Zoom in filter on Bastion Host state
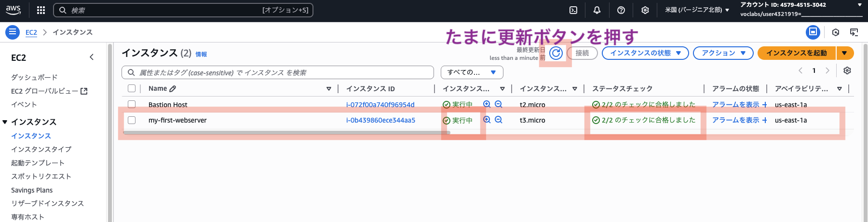This screenshot has width=868, height=222. click(487, 104)
